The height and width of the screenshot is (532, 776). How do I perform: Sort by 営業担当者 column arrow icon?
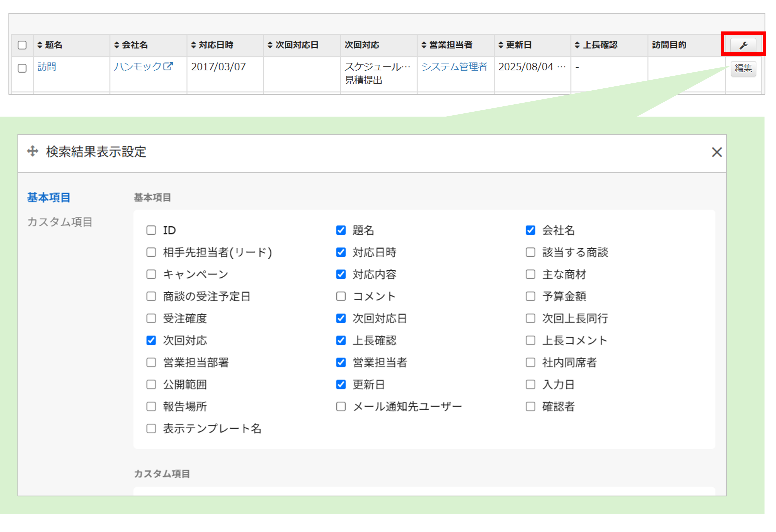(x=424, y=45)
